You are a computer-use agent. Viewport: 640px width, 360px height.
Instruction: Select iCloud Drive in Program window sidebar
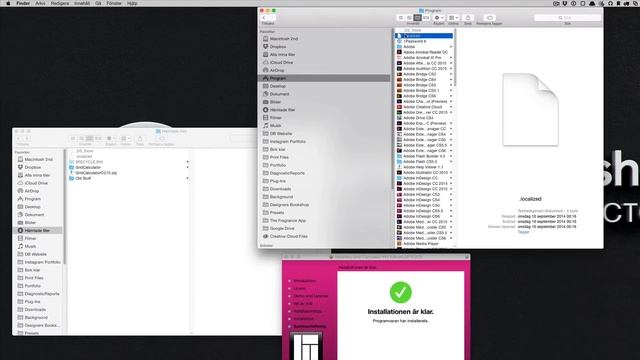(281, 62)
